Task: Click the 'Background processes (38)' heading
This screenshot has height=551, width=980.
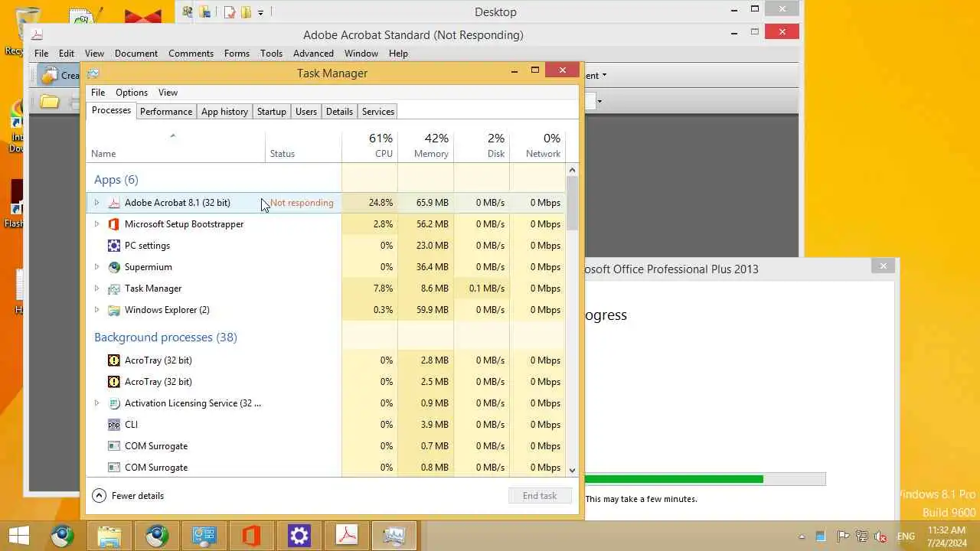Action: pos(165,337)
